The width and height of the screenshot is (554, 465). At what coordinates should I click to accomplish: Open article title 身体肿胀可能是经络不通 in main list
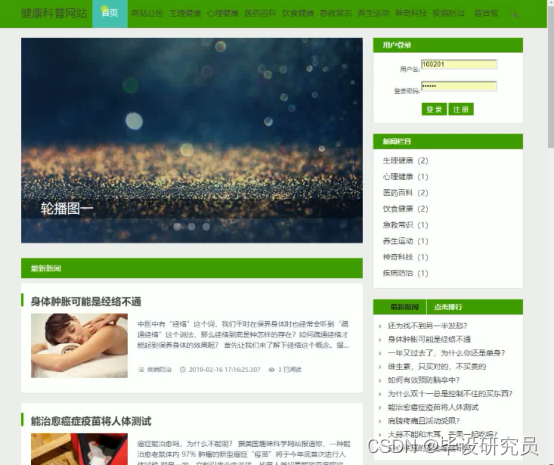[x=86, y=301]
